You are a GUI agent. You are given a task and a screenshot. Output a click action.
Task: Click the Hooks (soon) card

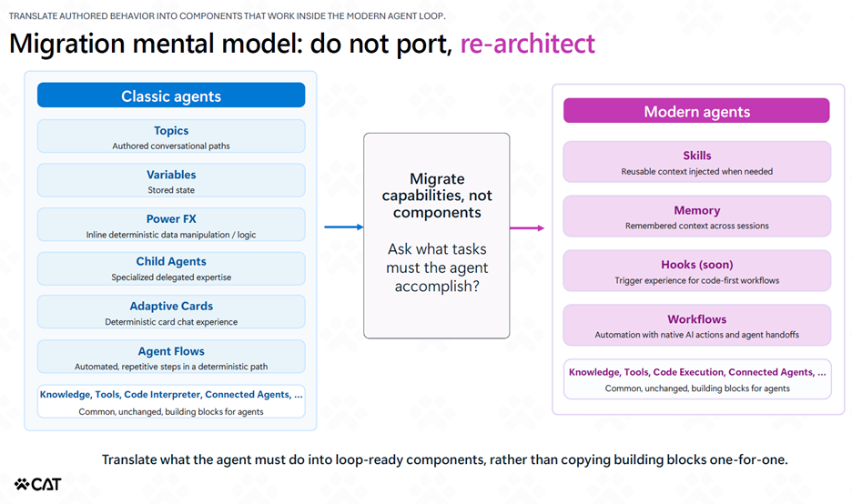tap(696, 270)
